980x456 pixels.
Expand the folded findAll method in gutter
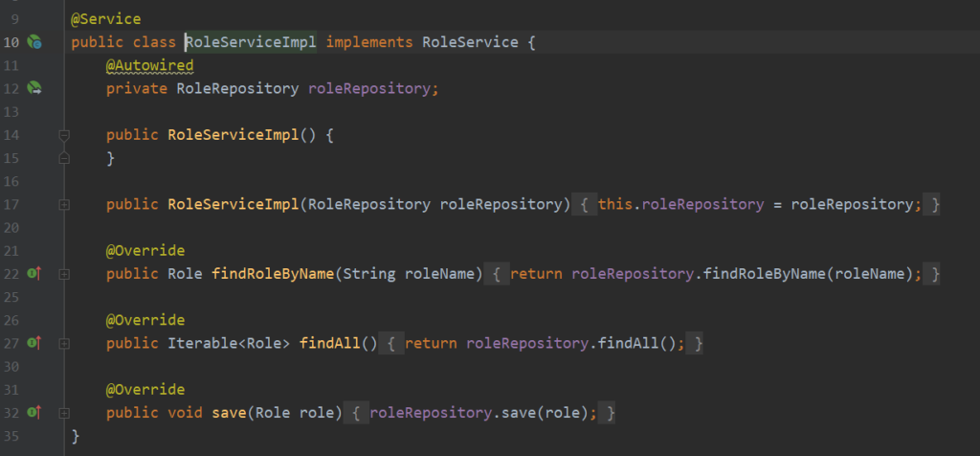(x=64, y=343)
